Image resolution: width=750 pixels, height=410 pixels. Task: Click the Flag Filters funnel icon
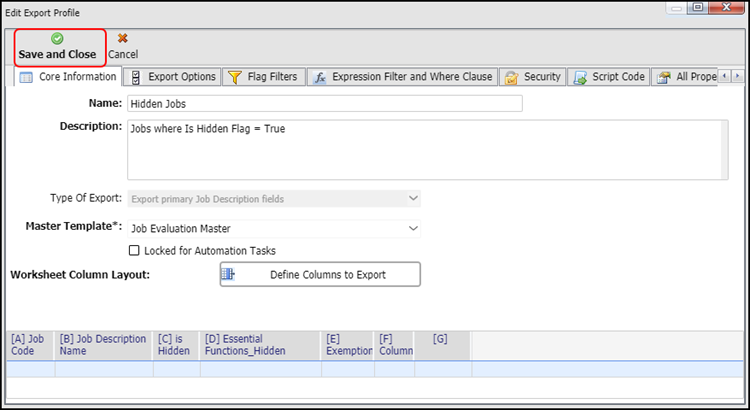click(234, 77)
